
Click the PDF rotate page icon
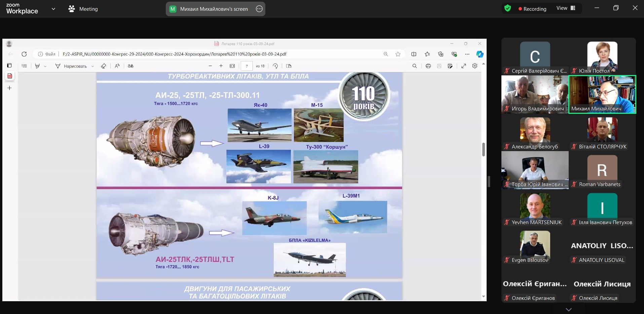pos(275,66)
